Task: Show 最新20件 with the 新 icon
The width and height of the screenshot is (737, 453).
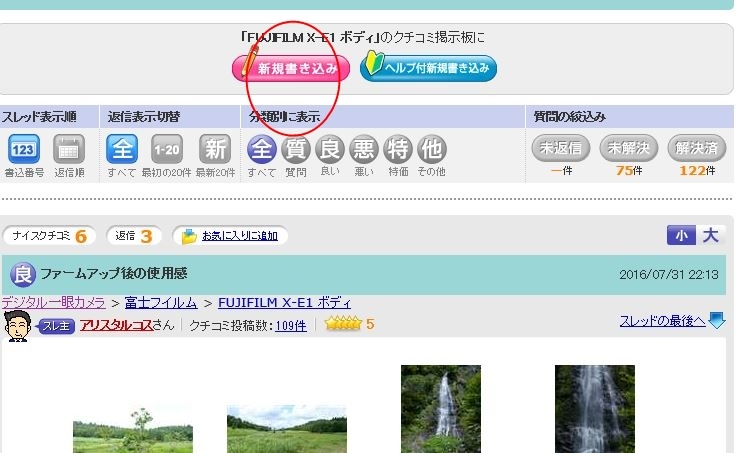Action: pyautogui.click(x=215, y=149)
